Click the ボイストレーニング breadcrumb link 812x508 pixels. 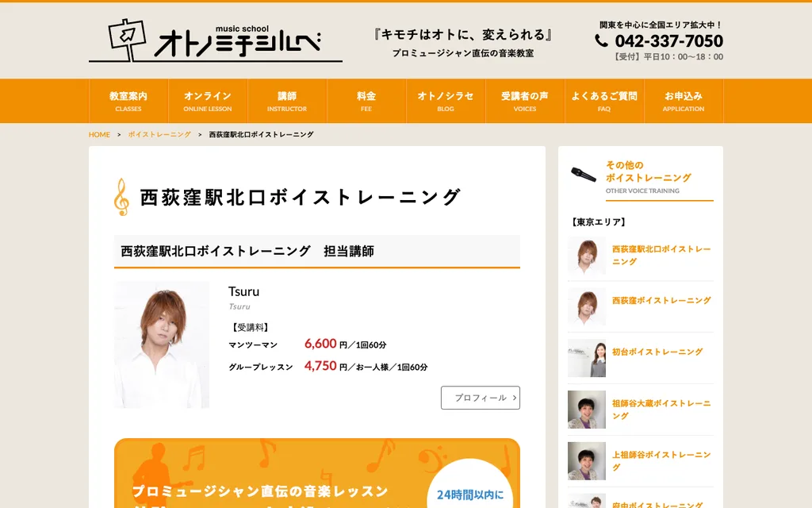click(159, 135)
